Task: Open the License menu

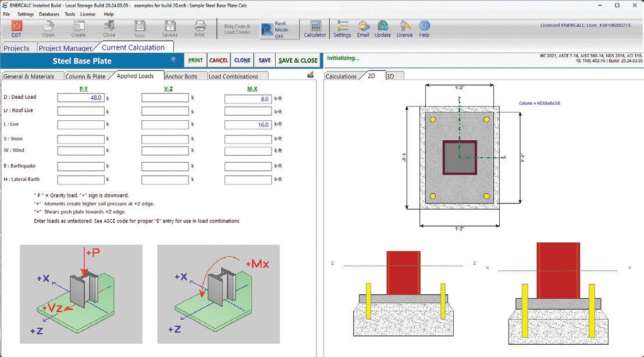Action: pos(88,14)
